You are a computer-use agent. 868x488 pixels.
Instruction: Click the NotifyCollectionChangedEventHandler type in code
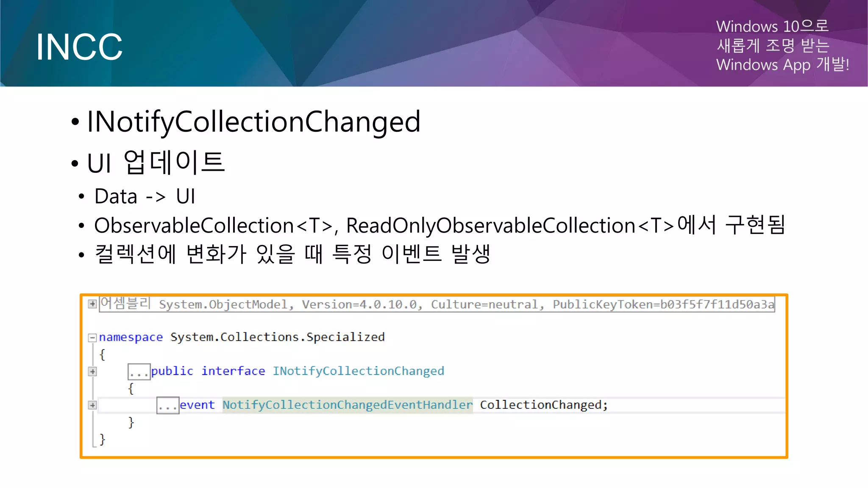348,405
